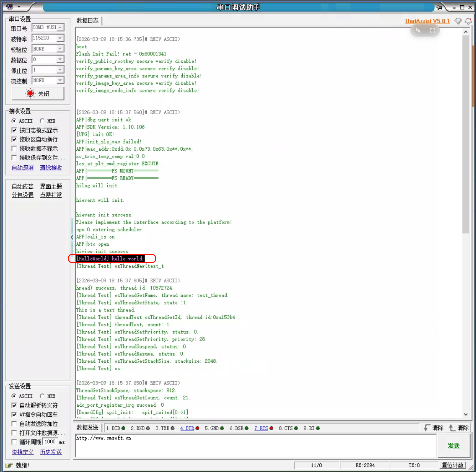476x472 pixels.
Task: Enable 接收数据不显示 checkbox
Action: pos(14,149)
